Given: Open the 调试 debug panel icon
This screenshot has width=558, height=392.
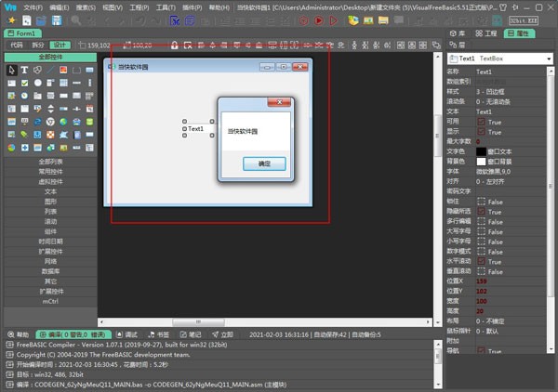Looking at the screenshot, I should (127, 334).
